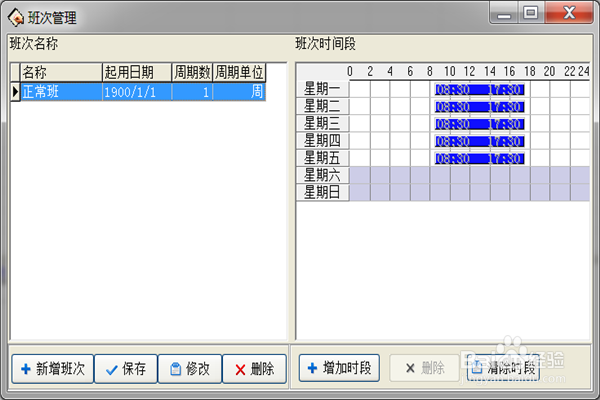Image resolution: width=600 pixels, height=400 pixels.
Task: Close the 班次管理 window
Action: (569, 13)
